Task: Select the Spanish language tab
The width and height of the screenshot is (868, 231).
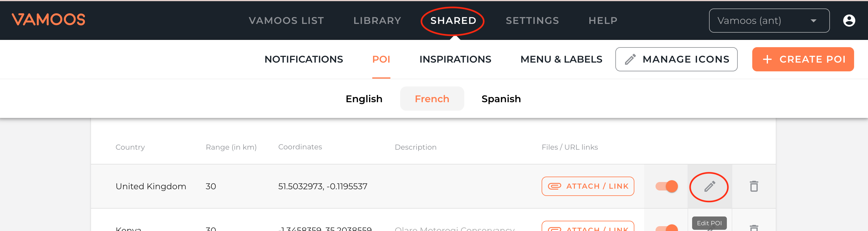Action: (501, 99)
